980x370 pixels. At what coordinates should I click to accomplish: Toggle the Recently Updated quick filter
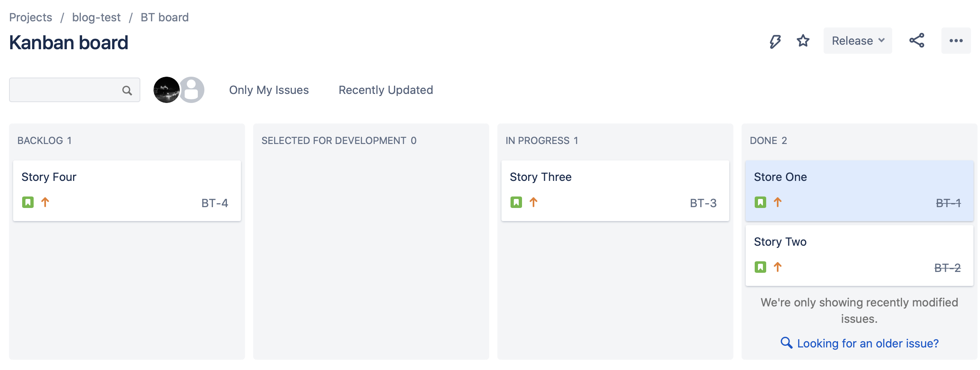385,90
